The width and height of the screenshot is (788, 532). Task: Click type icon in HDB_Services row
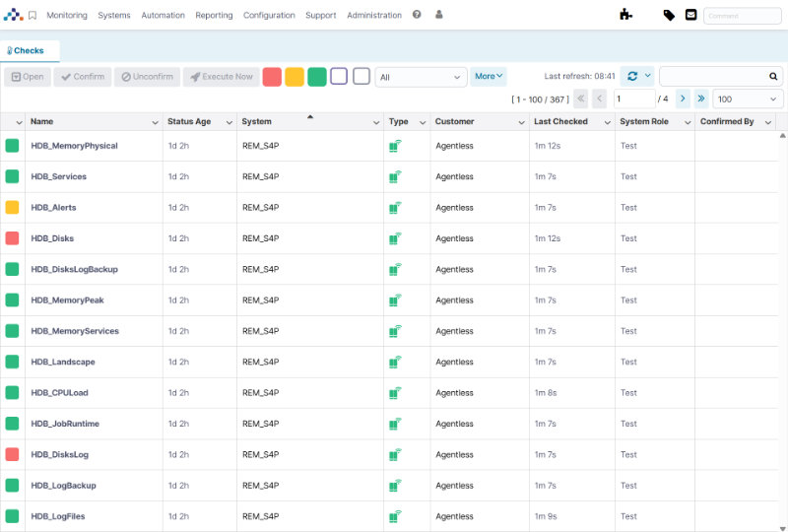click(395, 176)
